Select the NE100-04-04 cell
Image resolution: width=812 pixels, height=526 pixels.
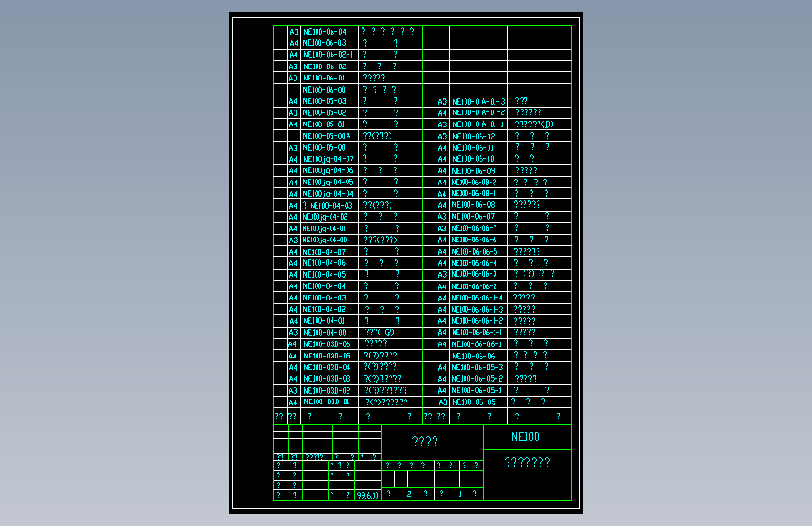point(330,286)
